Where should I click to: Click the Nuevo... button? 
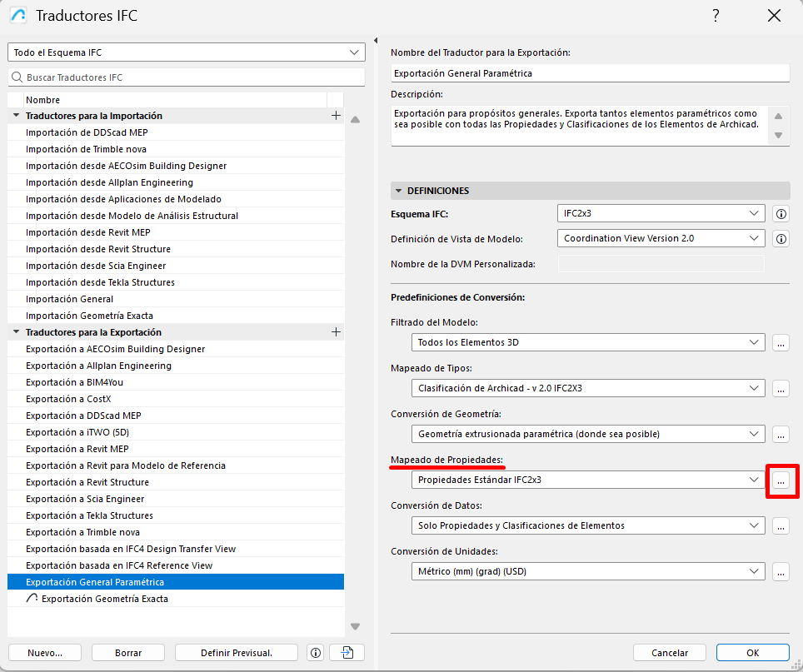click(x=45, y=653)
